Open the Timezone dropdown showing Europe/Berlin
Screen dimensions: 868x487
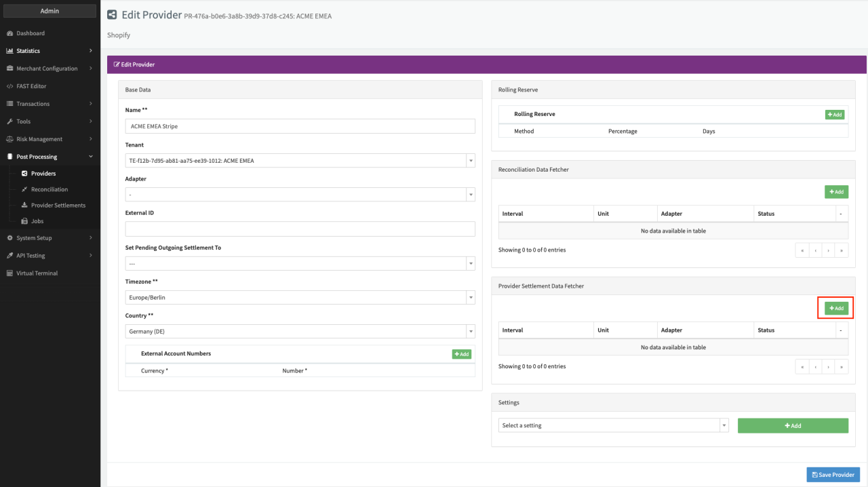[x=300, y=297]
